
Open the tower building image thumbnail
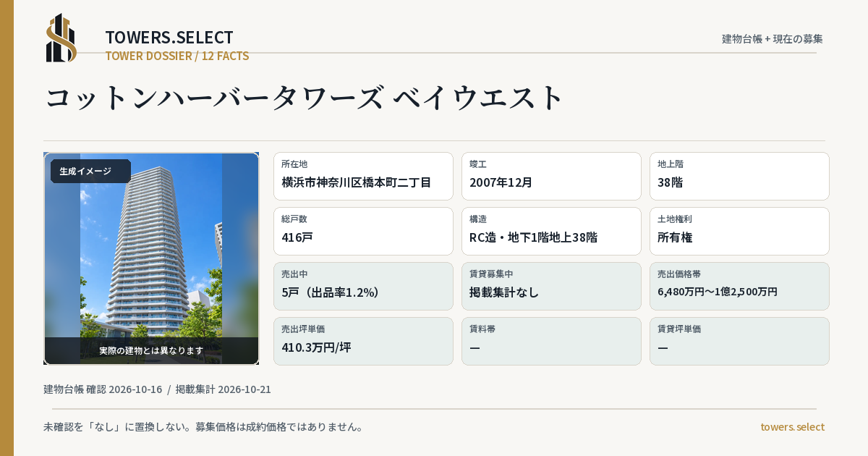(x=151, y=258)
